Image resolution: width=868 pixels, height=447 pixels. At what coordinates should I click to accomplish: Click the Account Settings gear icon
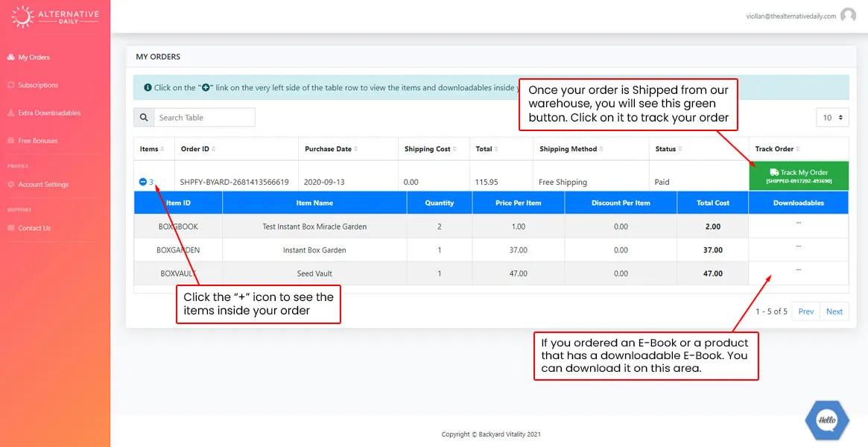(10, 185)
